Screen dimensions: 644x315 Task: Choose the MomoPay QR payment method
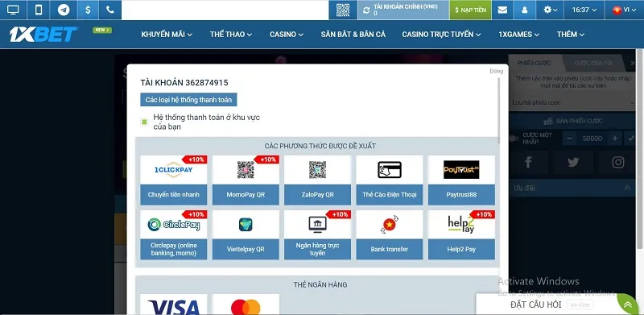(x=246, y=180)
